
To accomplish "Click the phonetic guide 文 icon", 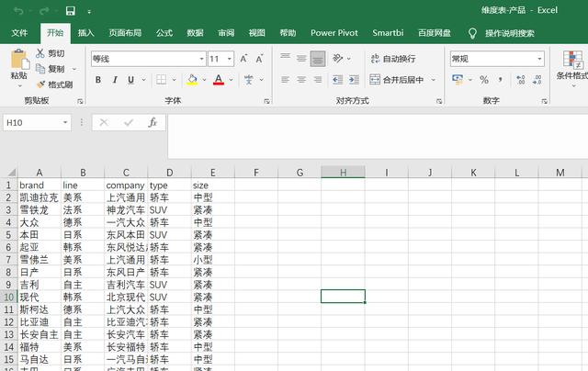I will (x=249, y=80).
